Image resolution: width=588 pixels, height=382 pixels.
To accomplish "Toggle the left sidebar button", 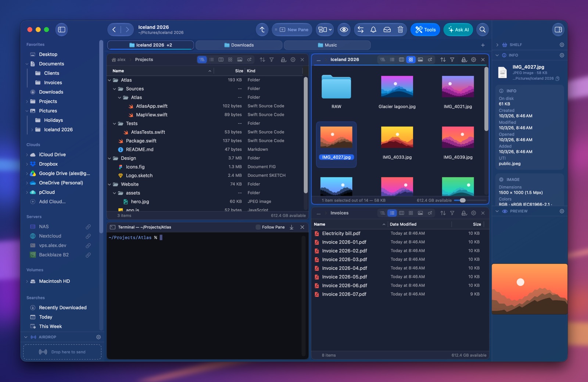I will (62, 30).
